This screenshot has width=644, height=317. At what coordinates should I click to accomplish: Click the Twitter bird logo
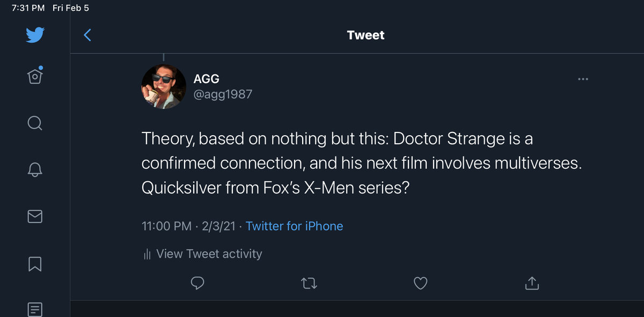(x=35, y=35)
